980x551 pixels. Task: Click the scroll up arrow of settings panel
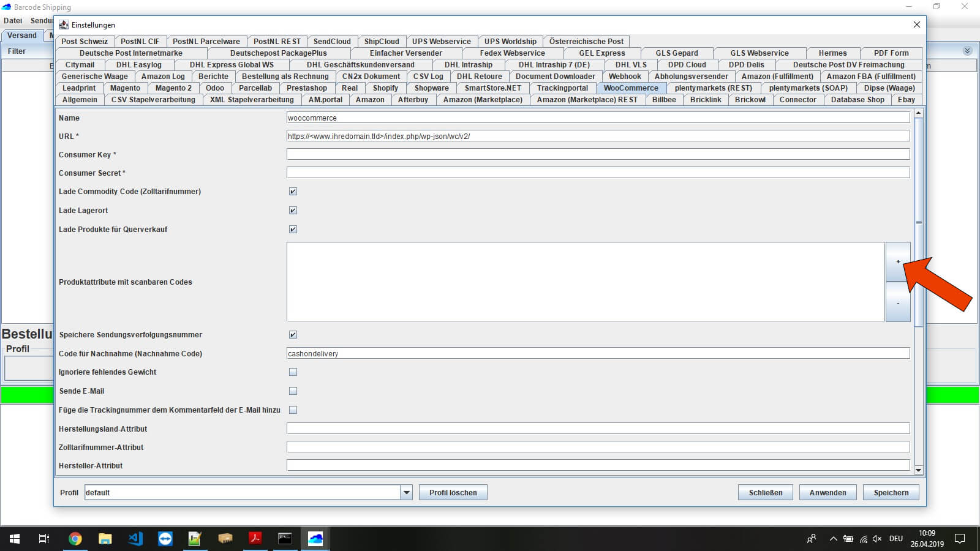(x=918, y=113)
